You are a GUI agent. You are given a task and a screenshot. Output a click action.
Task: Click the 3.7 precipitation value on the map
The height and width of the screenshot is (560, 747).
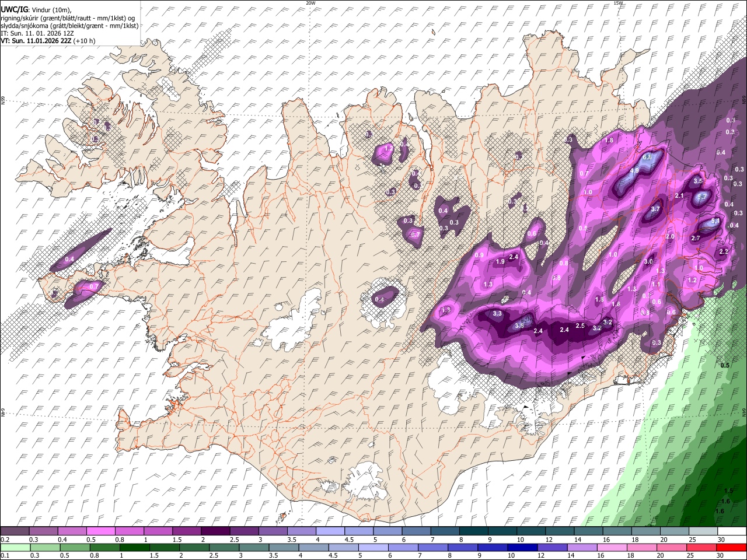pyautogui.click(x=655, y=209)
